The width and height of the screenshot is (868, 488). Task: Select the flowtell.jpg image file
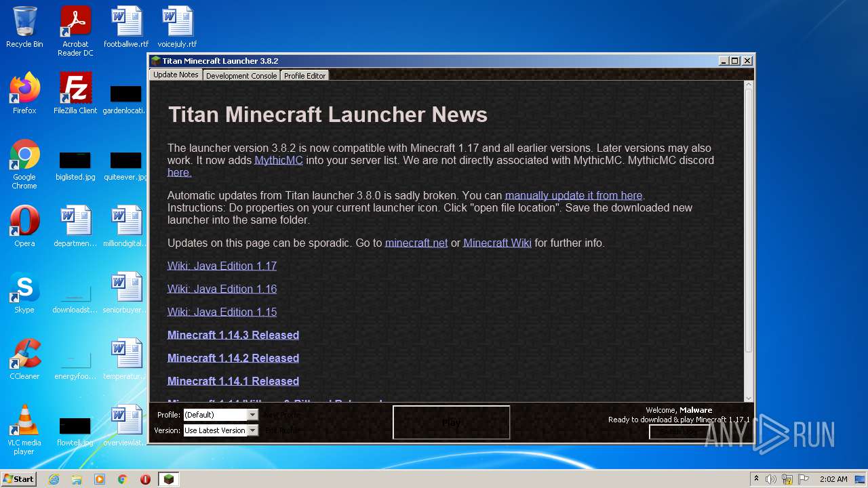pos(75,430)
